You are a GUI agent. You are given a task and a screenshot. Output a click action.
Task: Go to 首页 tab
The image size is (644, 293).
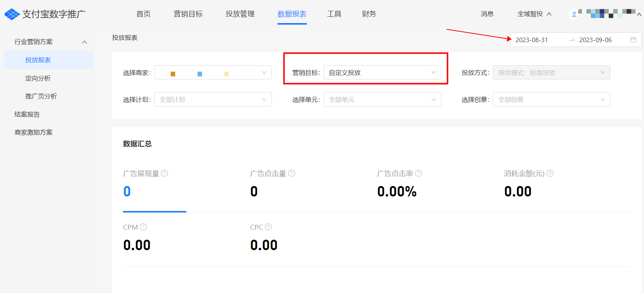(143, 14)
